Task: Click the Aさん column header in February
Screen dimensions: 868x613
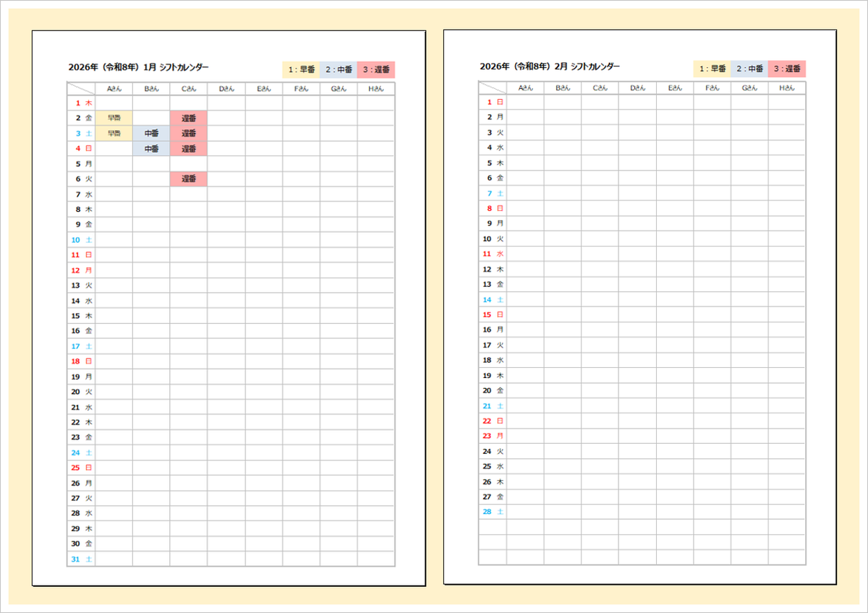Action: (x=525, y=88)
